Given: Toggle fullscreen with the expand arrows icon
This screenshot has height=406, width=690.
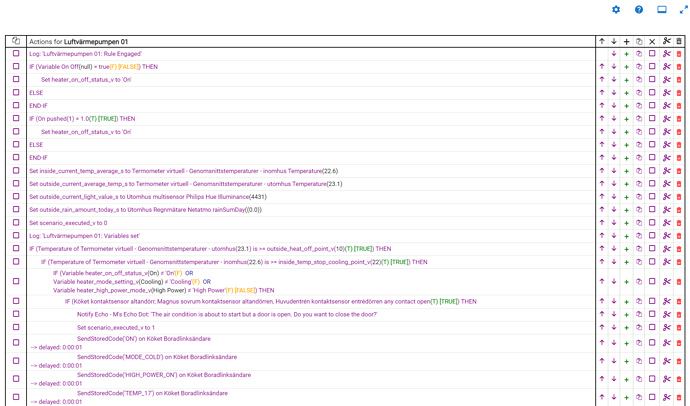Looking at the screenshot, I should click(x=684, y=10).
